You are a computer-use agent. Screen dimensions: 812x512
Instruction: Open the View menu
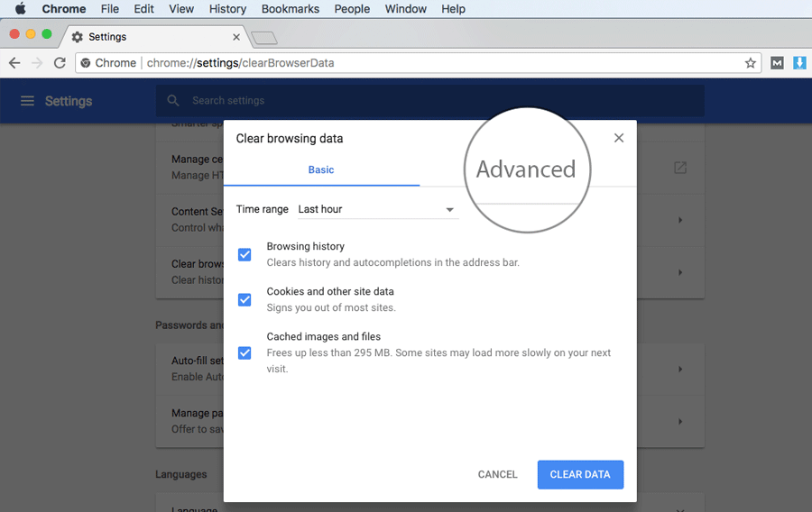tap(181, 9)
